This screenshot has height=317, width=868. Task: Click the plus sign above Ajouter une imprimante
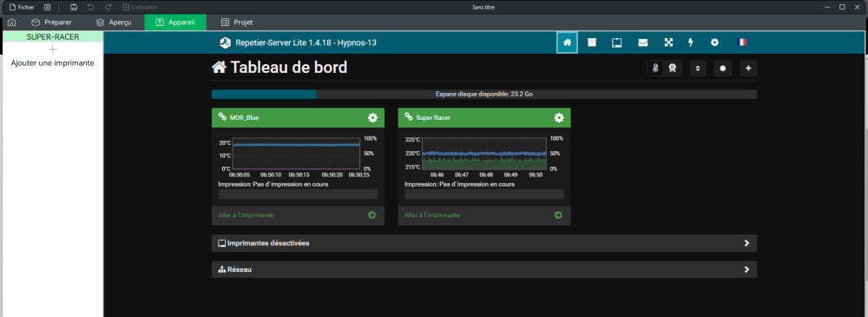point(53,50)
